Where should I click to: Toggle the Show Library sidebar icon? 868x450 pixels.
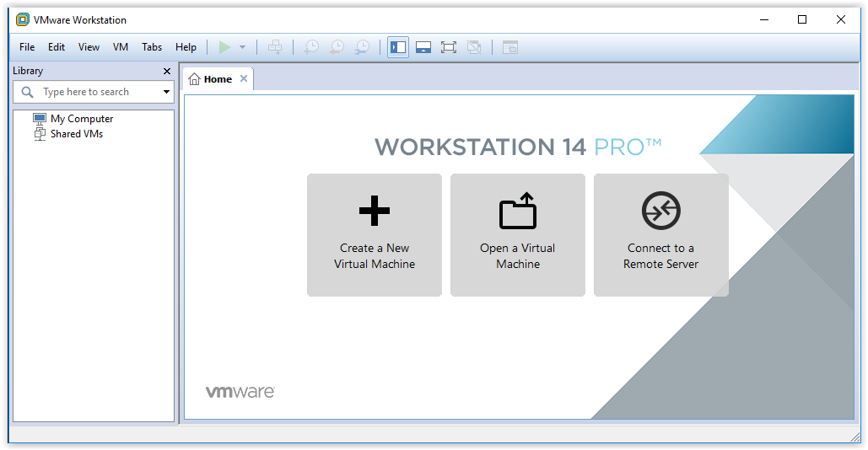pos(398,47)
